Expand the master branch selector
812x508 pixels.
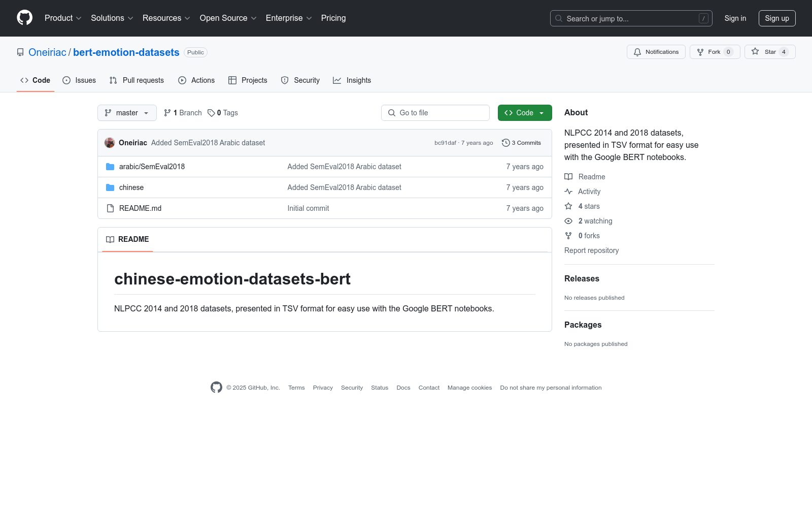coord(127,113)
